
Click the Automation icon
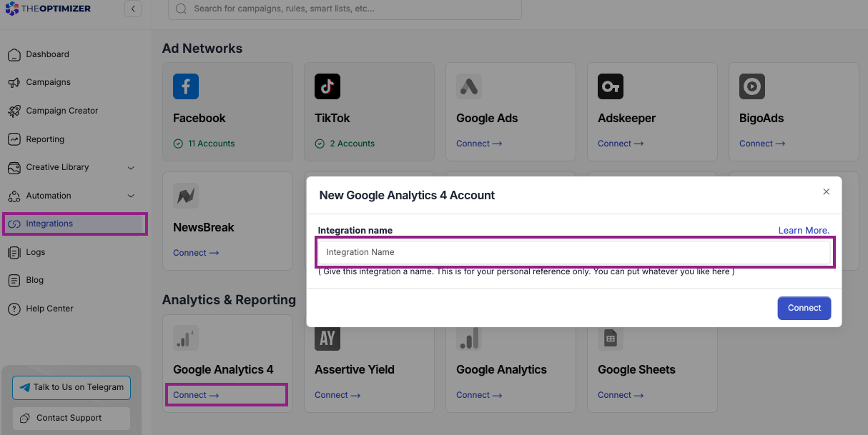point(14,196)
